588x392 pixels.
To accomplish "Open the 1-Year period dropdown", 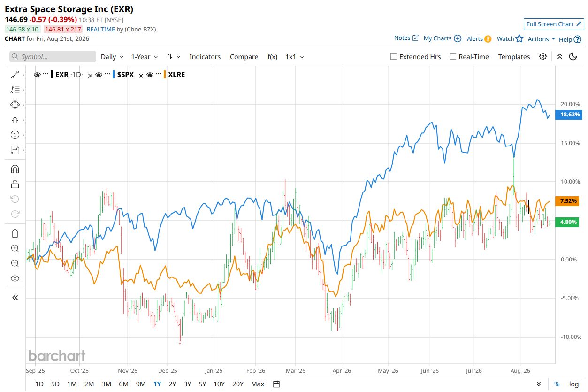I will point(145,57).
